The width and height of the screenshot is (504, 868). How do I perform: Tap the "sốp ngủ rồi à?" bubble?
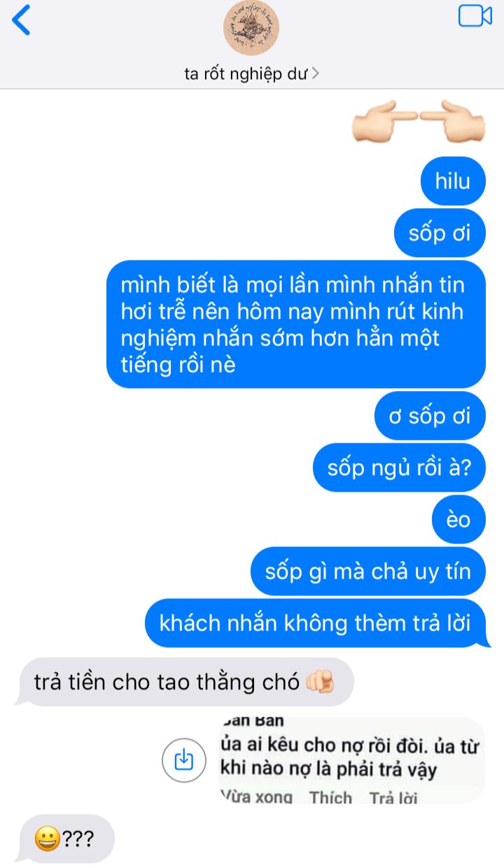click(399, 467)
